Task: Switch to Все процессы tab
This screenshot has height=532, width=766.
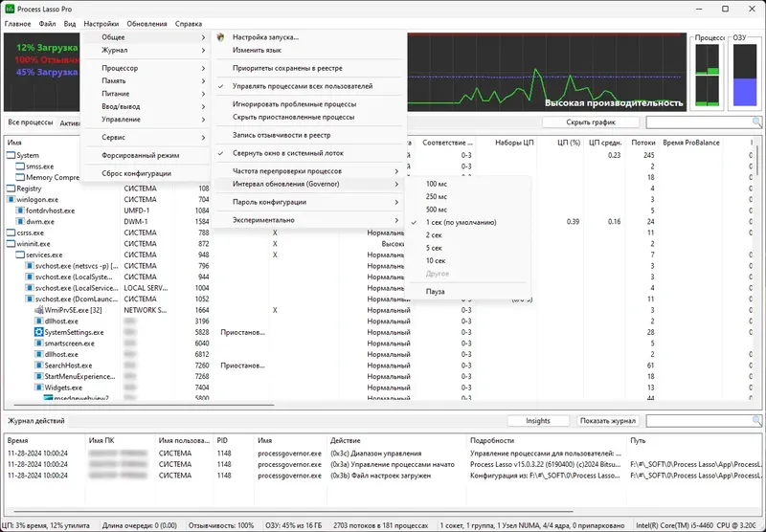Action: [31, 122]
